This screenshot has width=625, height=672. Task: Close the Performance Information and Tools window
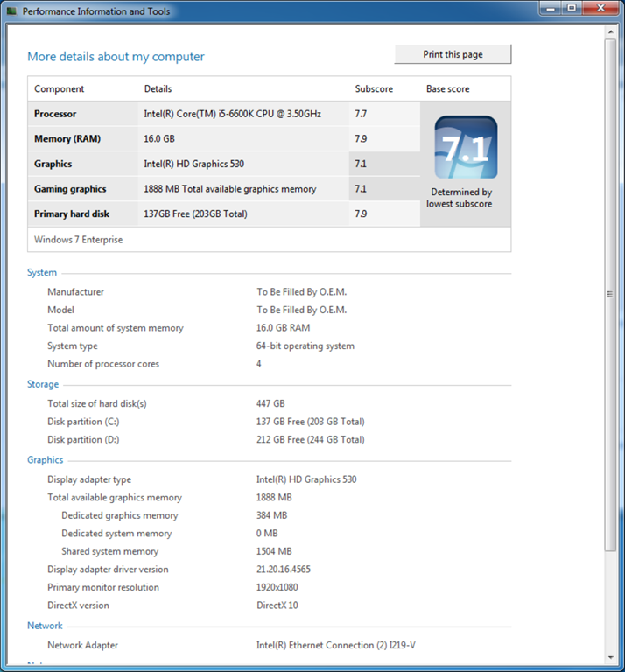point(600,8)
